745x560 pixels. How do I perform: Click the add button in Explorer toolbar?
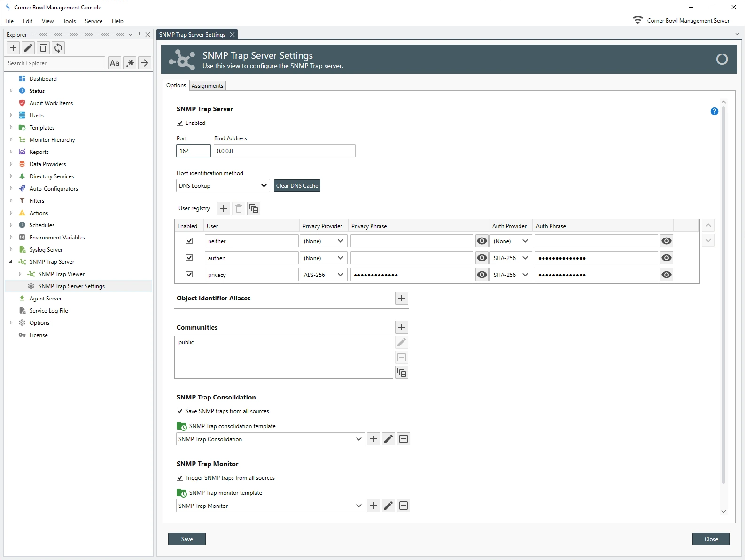click(x=13, y=48)
